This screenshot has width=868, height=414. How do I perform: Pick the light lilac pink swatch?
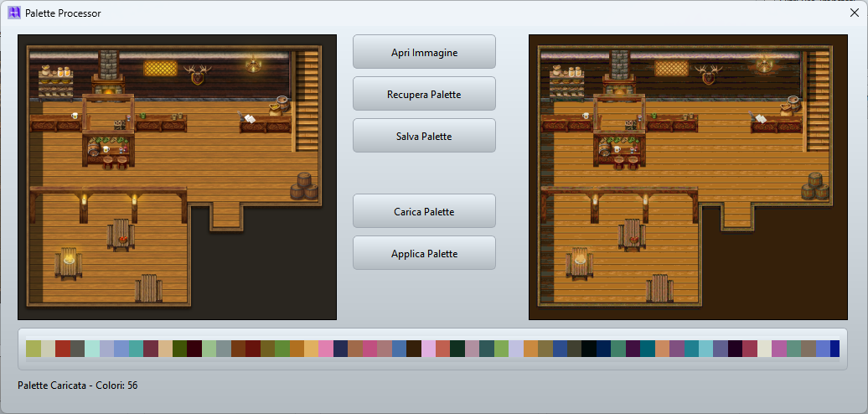point(428,349)
